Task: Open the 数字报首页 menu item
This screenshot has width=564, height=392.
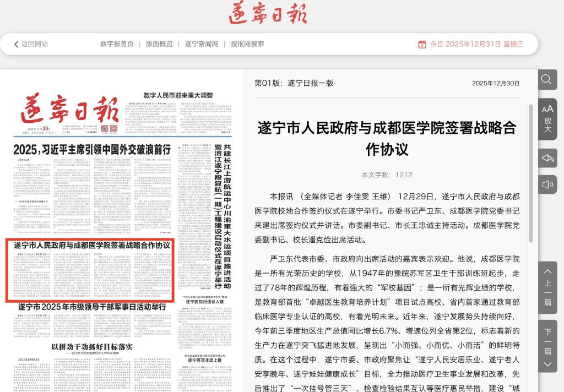Action: (117, 44)
